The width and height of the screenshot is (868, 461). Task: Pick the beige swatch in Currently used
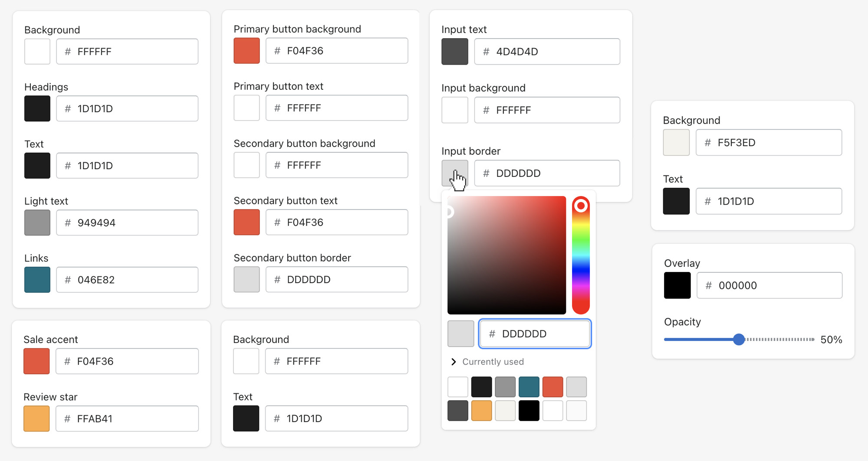505,411
